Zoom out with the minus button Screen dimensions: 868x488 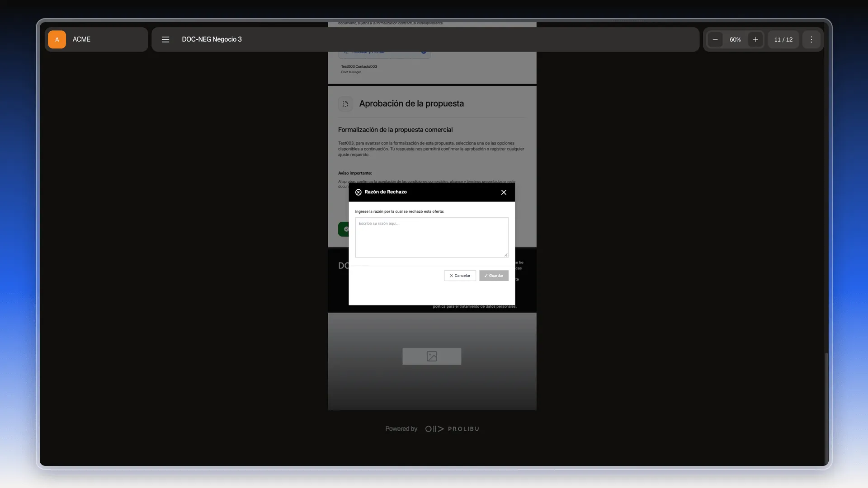[x=715, y=39]
